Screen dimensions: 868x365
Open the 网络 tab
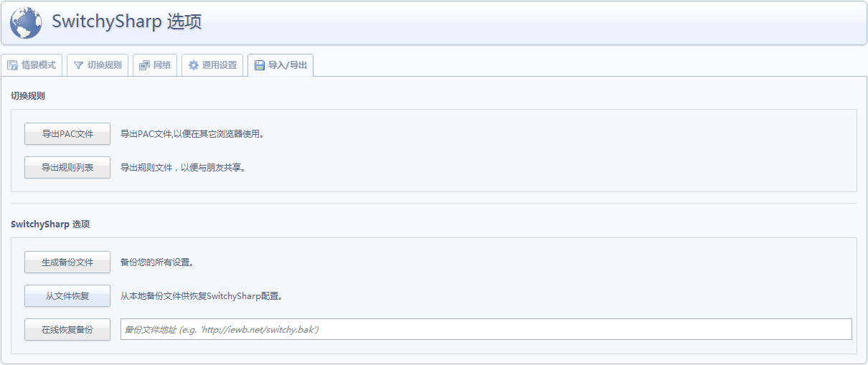[x=155, y=65]
